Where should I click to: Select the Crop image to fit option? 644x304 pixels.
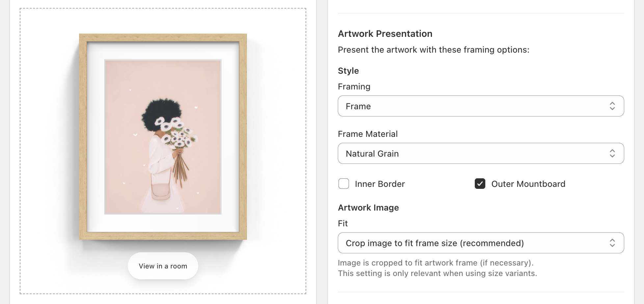(x=435, y=243)
